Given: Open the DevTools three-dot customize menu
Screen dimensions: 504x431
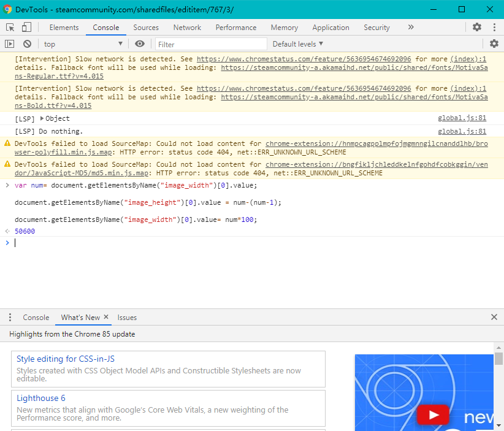Looking at the screenshot, I should (x=494, y=28).
